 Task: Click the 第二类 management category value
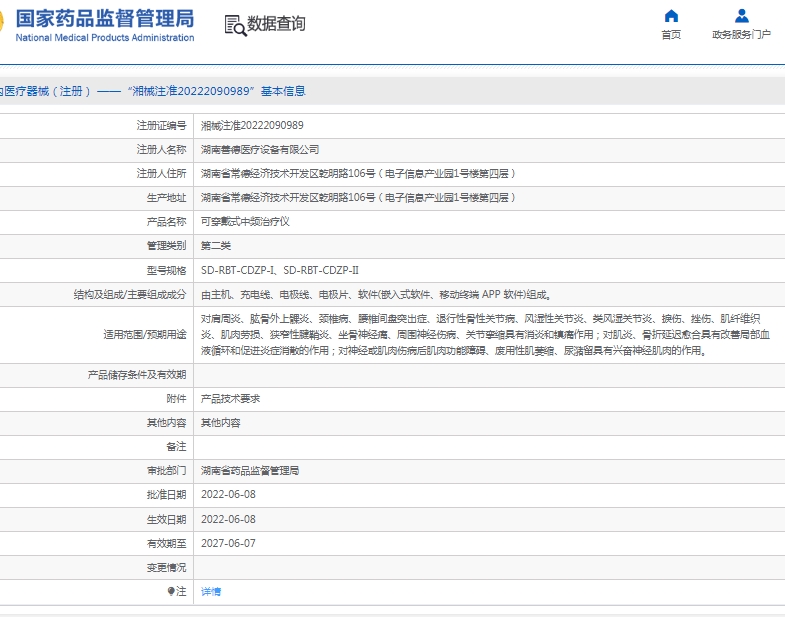(216, 246)
